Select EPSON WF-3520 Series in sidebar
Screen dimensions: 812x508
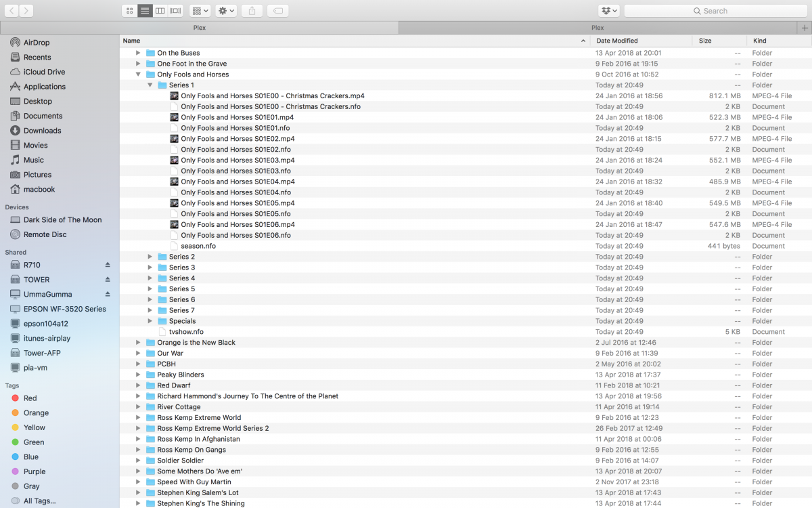[64, 309]
